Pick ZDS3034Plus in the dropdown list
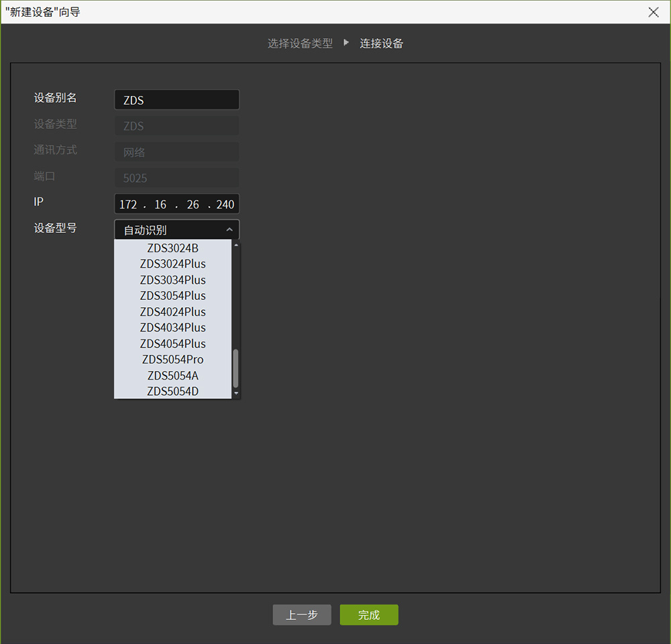 click(172, 280)
